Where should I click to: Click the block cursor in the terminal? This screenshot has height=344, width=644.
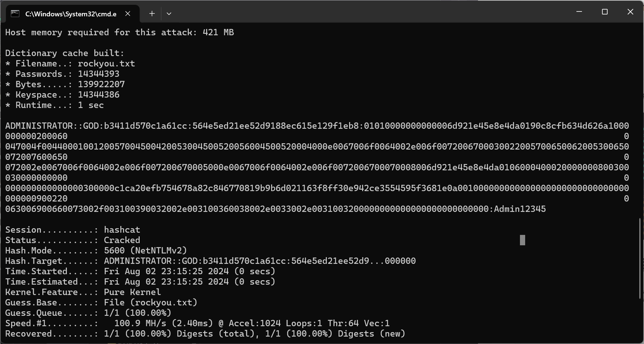(523, 240)
